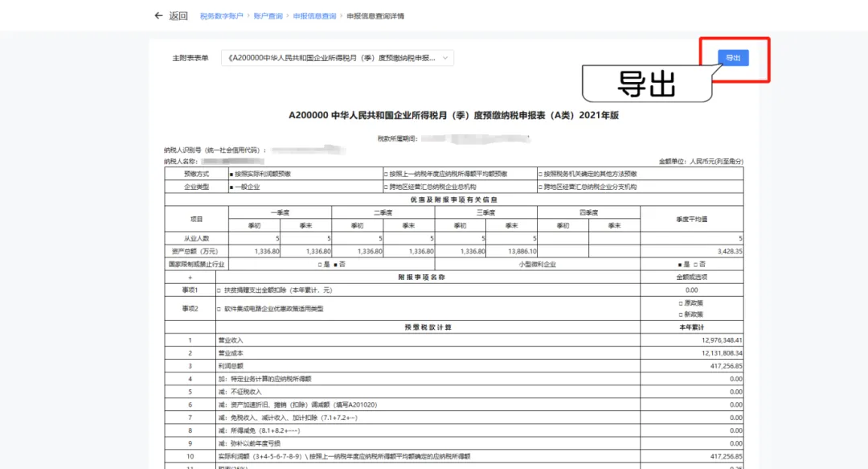
Task: Tick 否 for 小型微利企业
Action: tap(695, 265)
